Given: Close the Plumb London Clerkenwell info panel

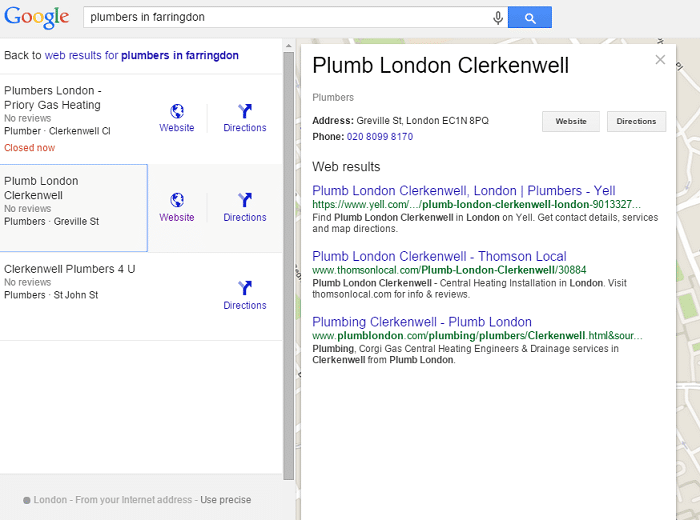Looking at the screenshot, I should tap(660, 60).
